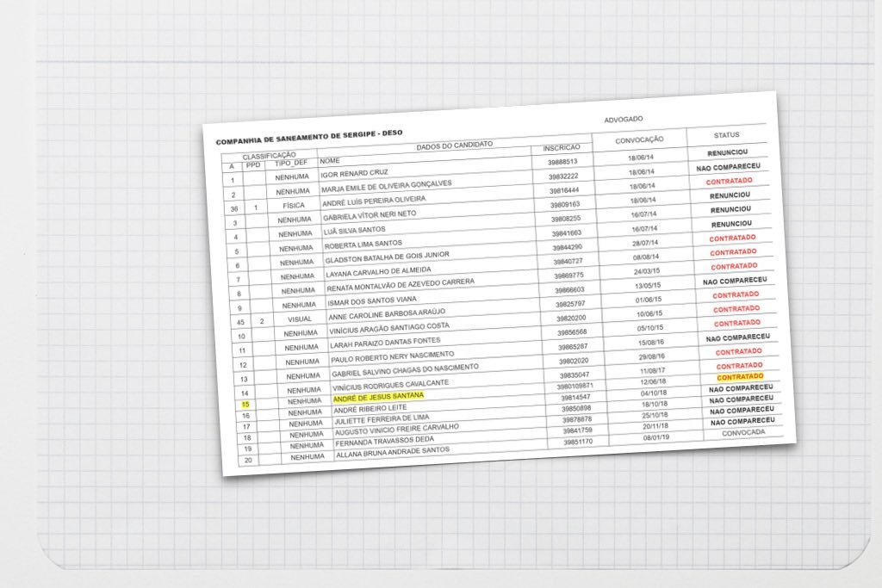This screenshot has width=882, height=588.
Task: Select the name "ISMAR DOS SANTOS VIANA"
Action: pyautogui.click(x=372, y=301)
